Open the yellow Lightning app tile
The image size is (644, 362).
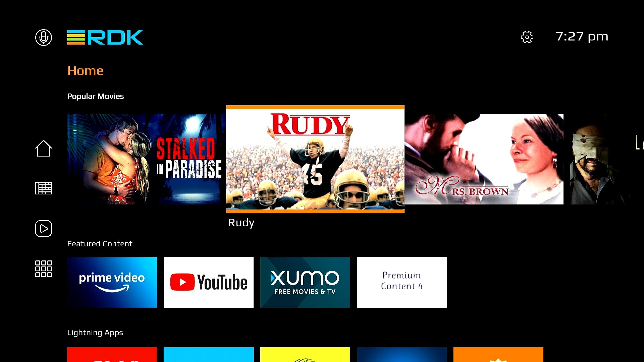(305, 355)
